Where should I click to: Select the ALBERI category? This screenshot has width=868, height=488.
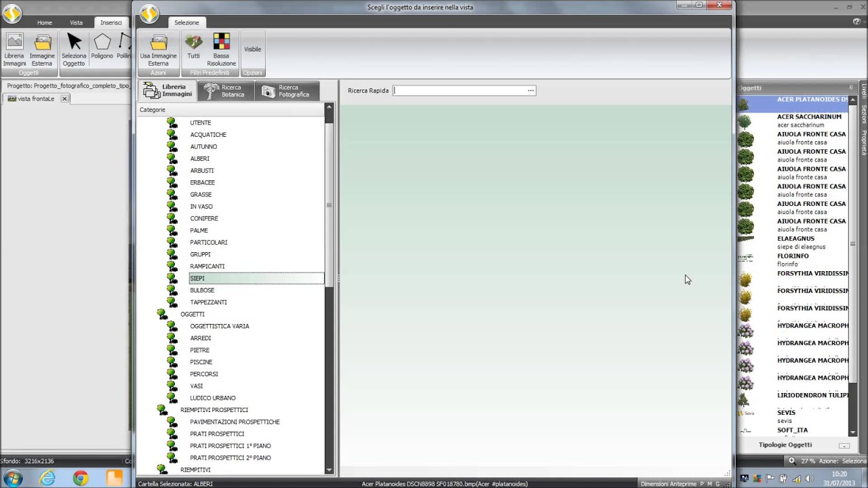[199, 159]
